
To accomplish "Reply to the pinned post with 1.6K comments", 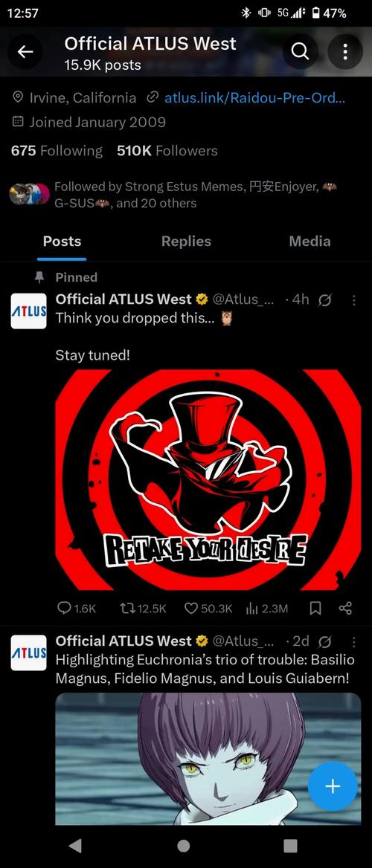I will coord(77,609).
